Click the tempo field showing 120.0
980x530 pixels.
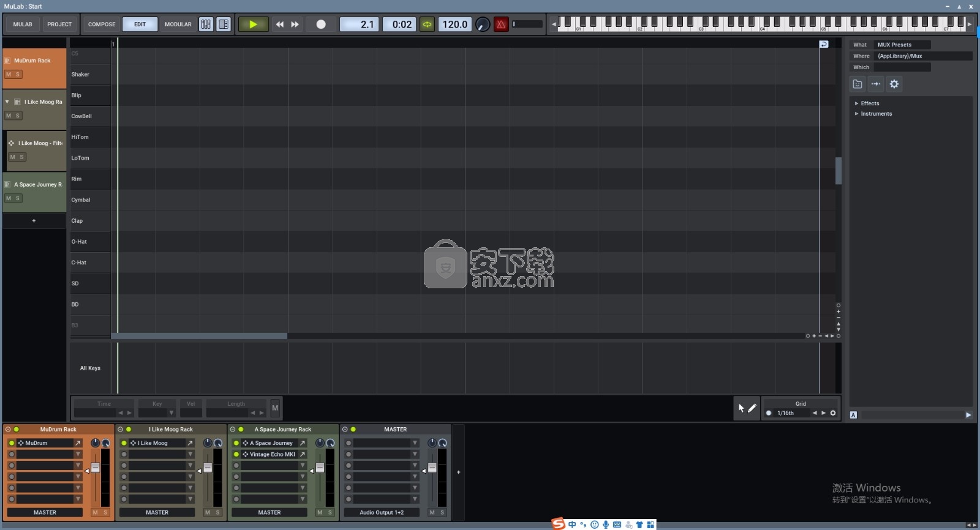[454, 24]
